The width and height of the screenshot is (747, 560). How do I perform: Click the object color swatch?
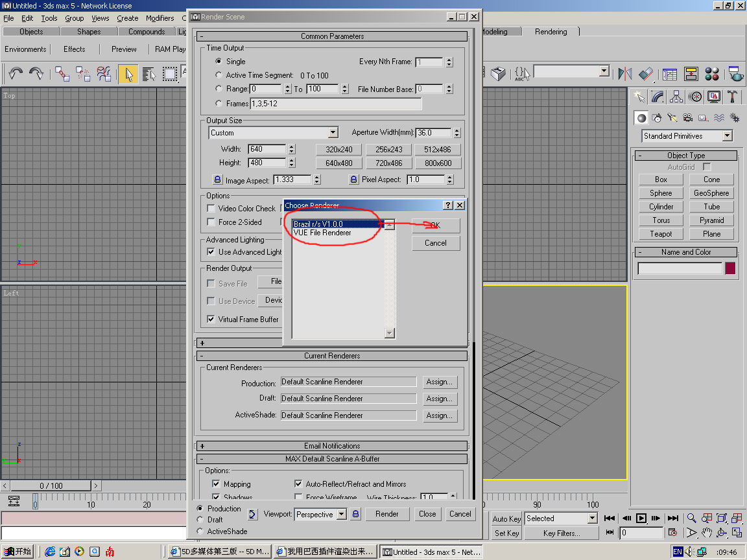point(730,268)
